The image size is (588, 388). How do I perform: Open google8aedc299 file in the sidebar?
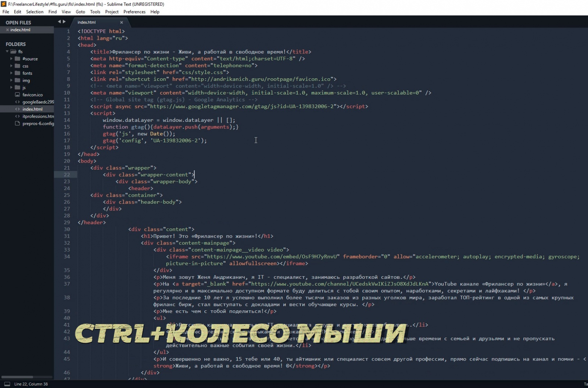coord(38,102)
